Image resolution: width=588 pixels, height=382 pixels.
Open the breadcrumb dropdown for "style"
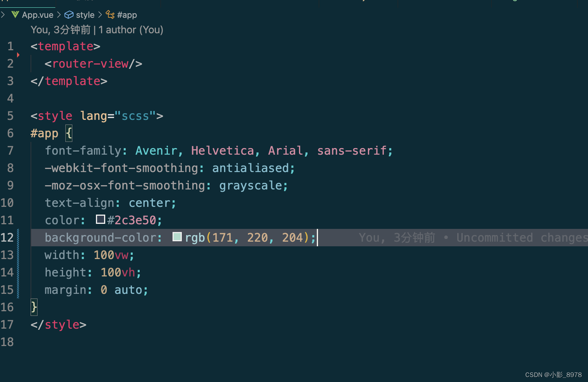point(85,15)
